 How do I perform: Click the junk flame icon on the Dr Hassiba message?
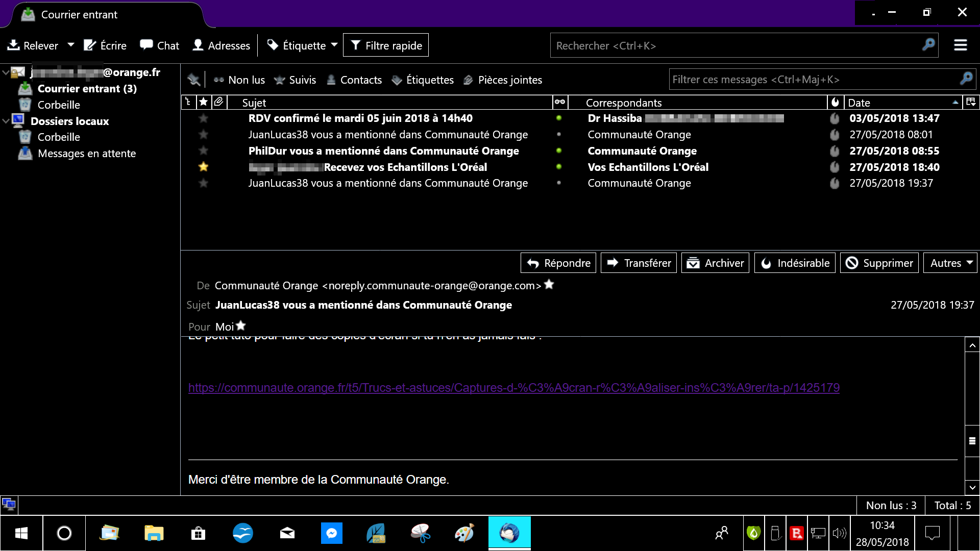[x=835, y=118]
